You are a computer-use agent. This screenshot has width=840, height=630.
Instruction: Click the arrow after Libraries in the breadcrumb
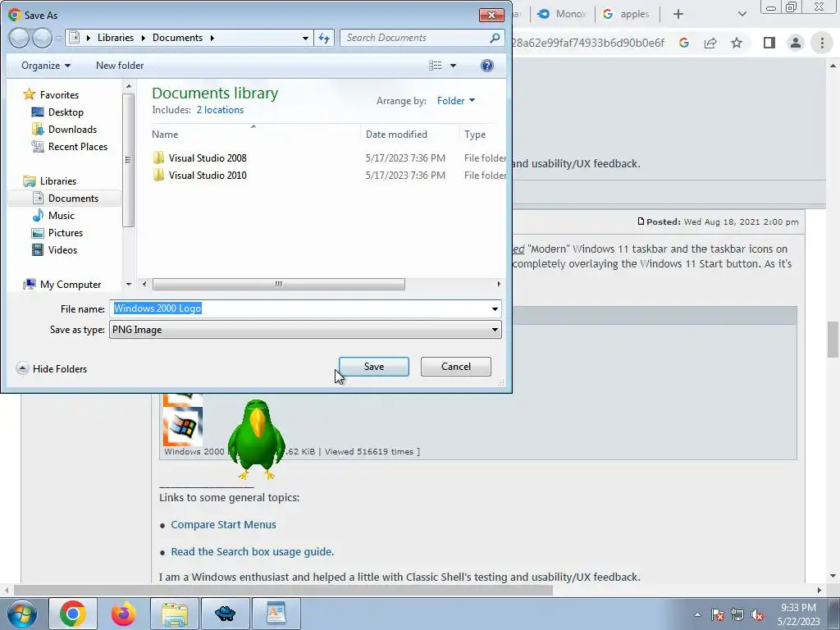coord(143,38)
